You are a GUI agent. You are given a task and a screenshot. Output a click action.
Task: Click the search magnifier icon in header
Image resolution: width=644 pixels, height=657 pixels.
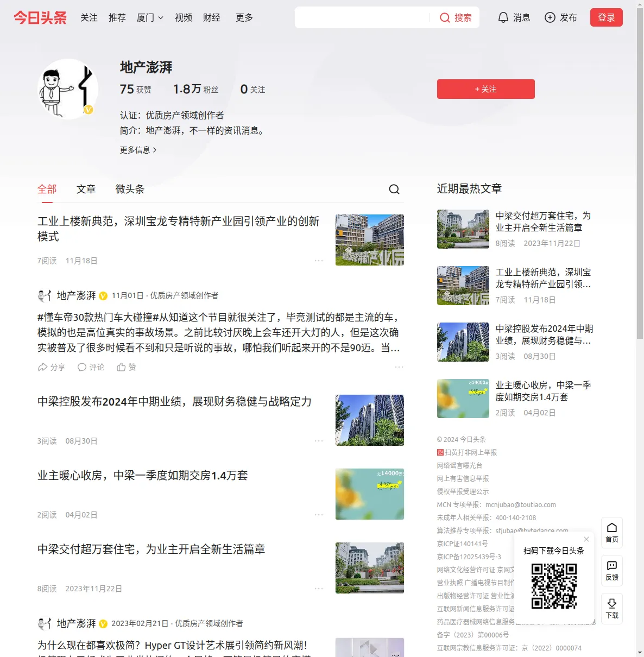(445, 18)
